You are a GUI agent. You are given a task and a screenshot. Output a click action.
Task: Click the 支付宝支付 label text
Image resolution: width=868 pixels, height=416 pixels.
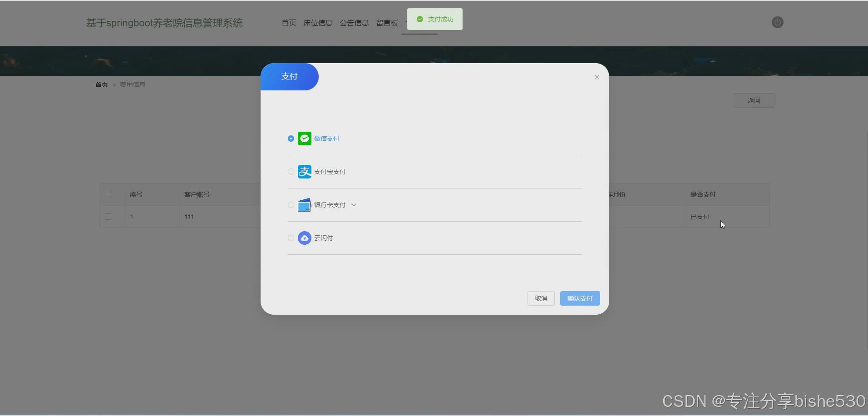pyautogui.click(x=330, y=172)
